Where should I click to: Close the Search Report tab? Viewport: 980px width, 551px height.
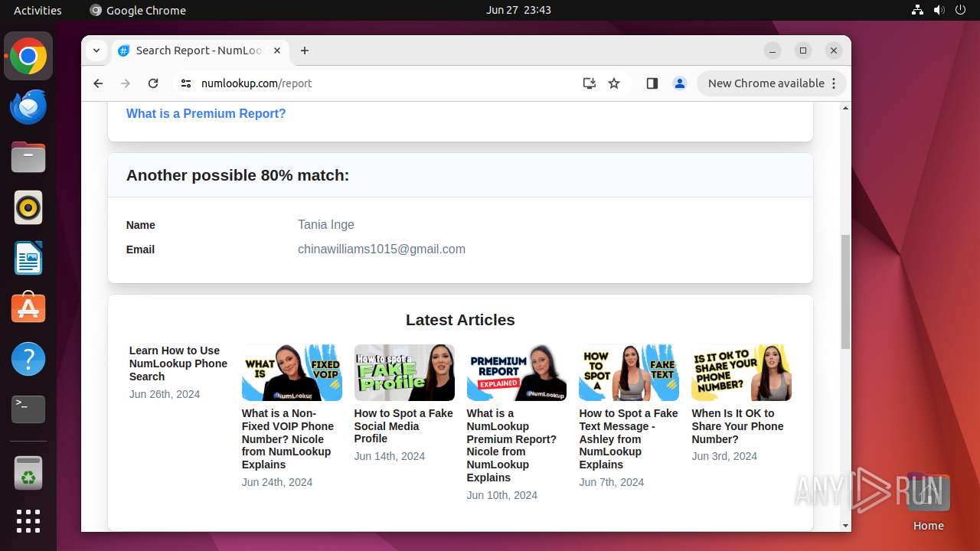277,51
